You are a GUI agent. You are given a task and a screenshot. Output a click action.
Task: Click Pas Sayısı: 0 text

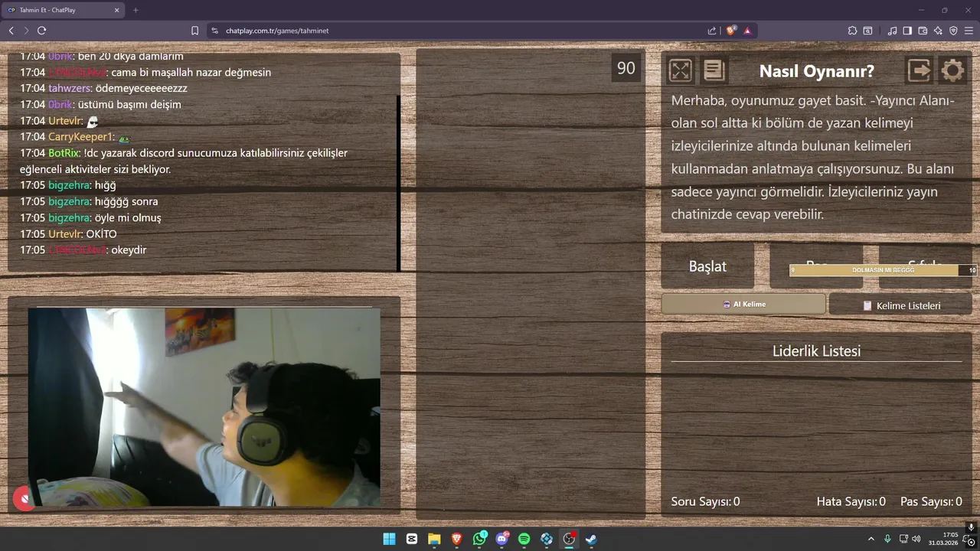(932, 502)
